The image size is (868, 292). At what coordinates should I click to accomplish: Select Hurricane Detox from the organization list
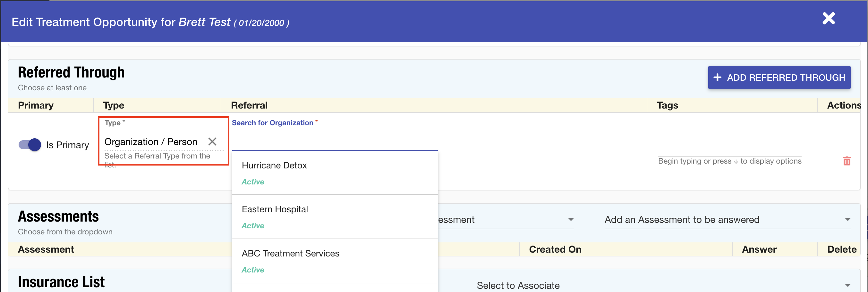(x=274, y=166)
